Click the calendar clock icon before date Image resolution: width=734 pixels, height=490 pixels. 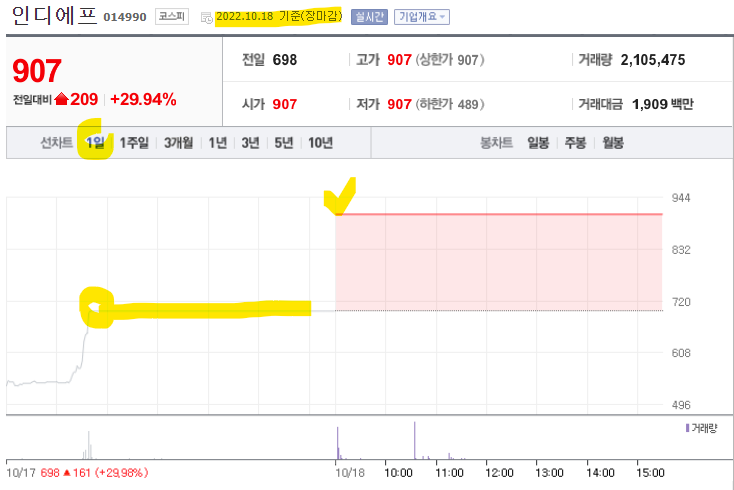[x=206, y=18]
